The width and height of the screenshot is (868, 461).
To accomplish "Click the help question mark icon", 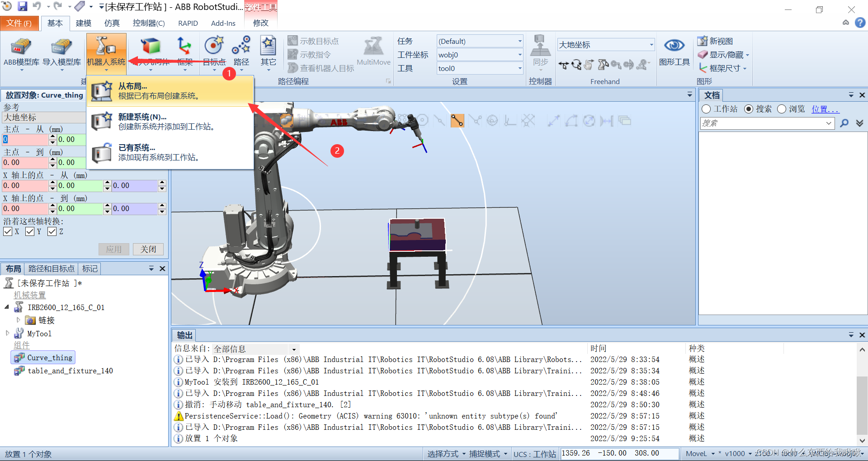I will coord(860,23).
